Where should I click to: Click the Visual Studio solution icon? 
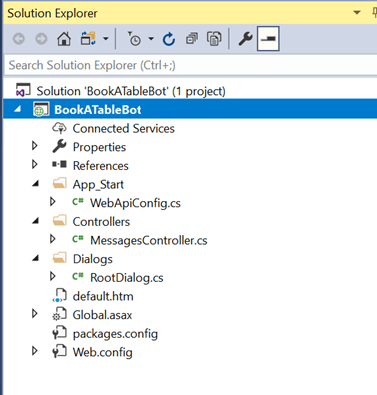pyautogui.click(x=23, y=91)
